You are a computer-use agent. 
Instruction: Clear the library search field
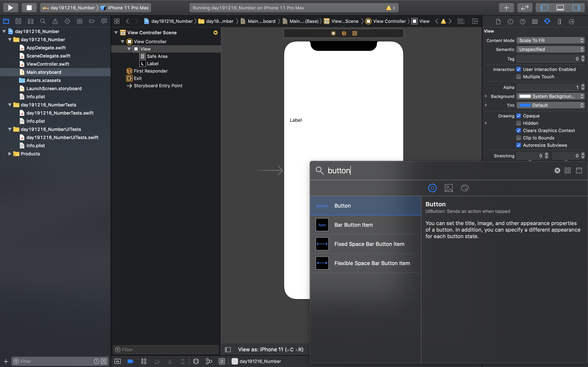pos(557,170)
